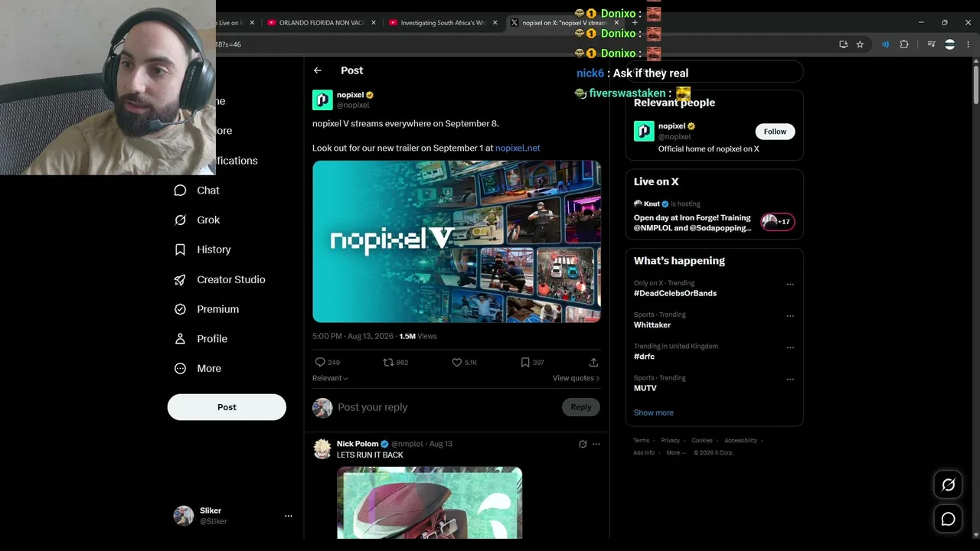Click the Grok icon on Nick Polom's reply
This screenshot has width=980, height=551.
click(x=583, y=444)
